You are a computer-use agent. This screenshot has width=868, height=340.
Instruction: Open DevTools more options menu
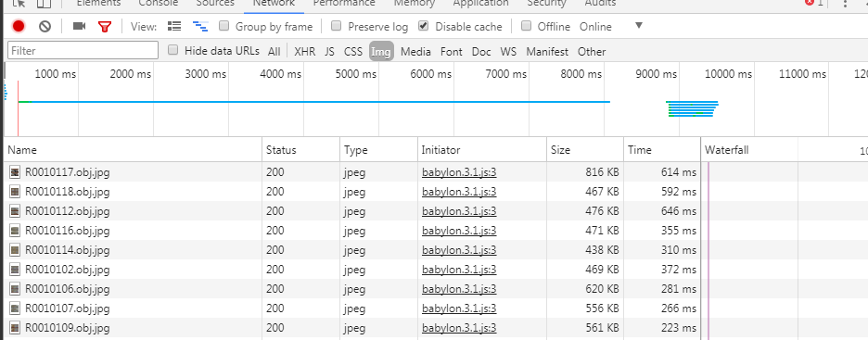tap(846, 4)
